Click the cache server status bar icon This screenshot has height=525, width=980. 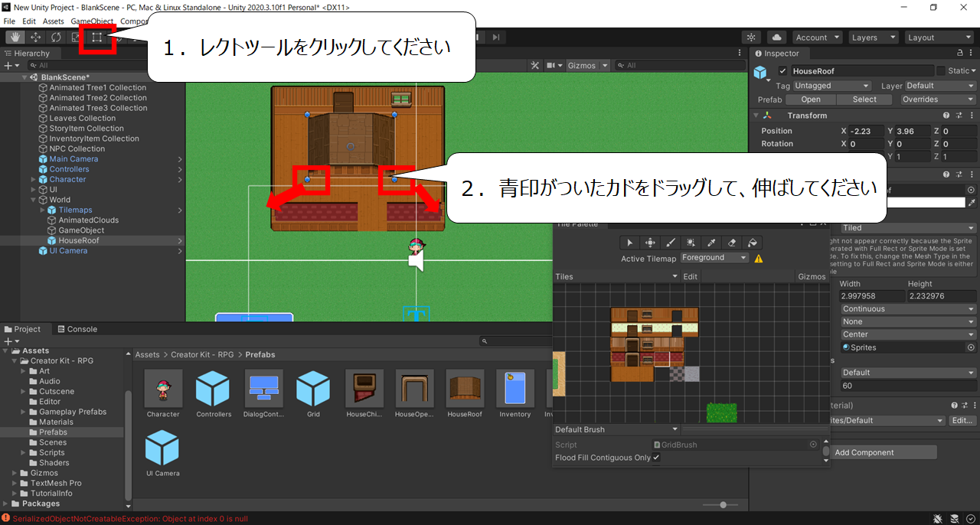click(954, 518)
